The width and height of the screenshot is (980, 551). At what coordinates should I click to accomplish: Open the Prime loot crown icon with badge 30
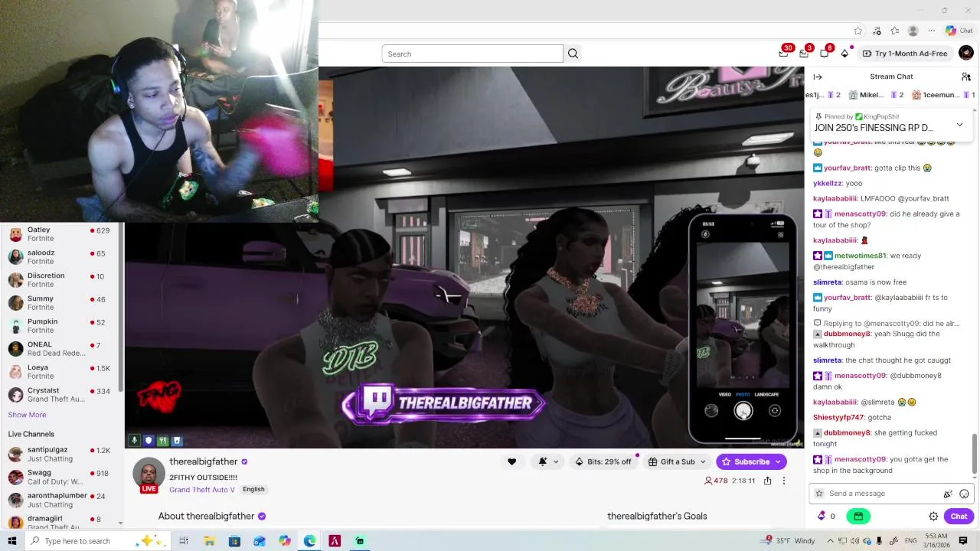(x=783, y=54)
